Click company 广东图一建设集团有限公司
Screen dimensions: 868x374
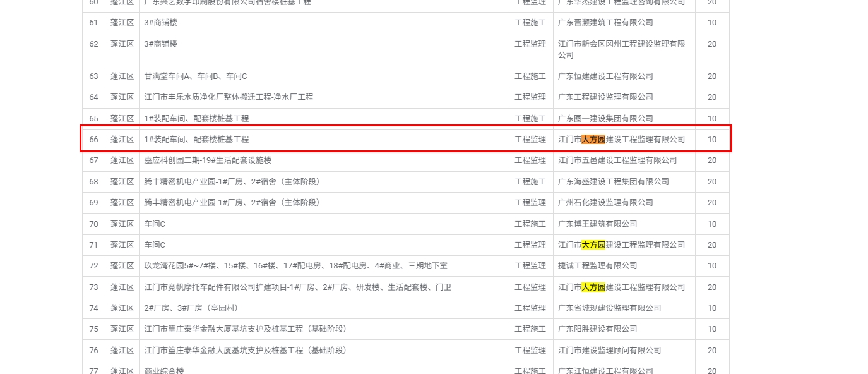pos(605,119)
